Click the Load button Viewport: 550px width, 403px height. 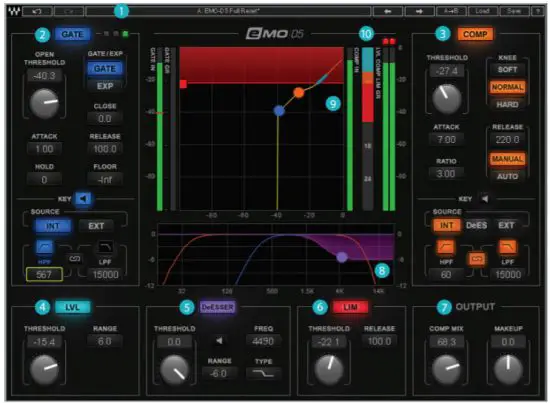point(482,11)
